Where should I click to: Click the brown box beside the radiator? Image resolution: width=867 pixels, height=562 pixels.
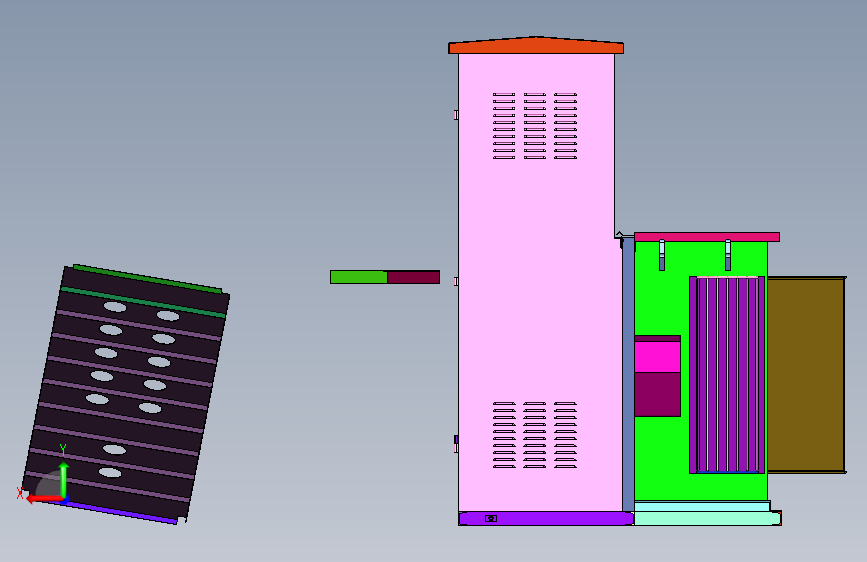pos(807,375)
